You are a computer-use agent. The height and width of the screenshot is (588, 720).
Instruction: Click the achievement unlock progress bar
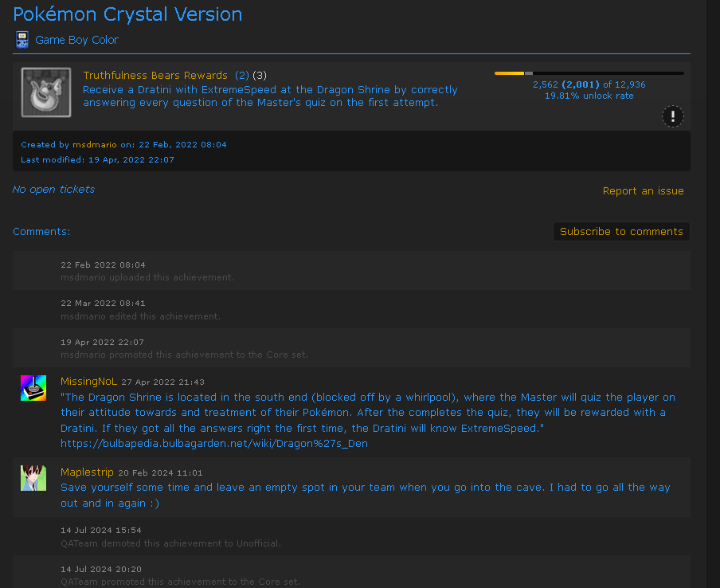point(589,73)
